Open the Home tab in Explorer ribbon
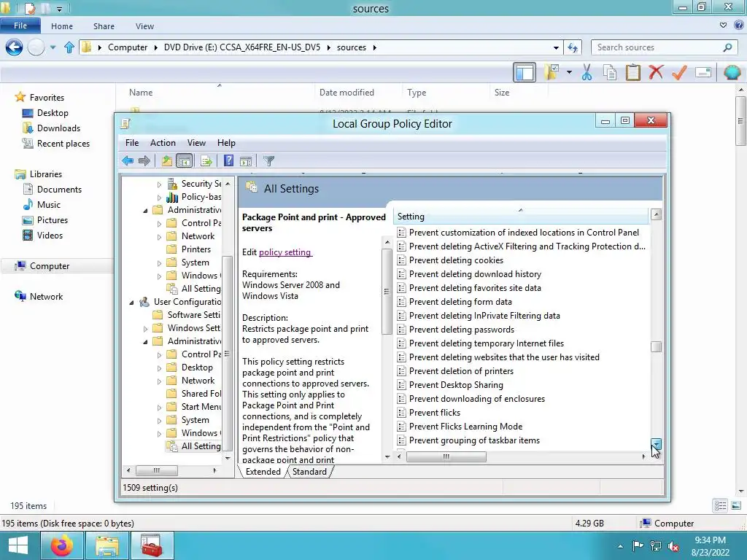747x560 pixels. coord(62,26)
